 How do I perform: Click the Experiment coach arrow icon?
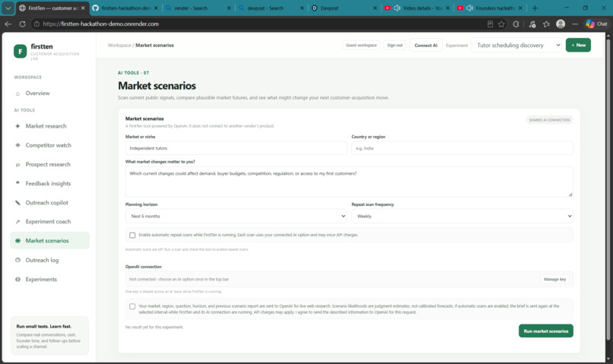(x=17, y=221)
